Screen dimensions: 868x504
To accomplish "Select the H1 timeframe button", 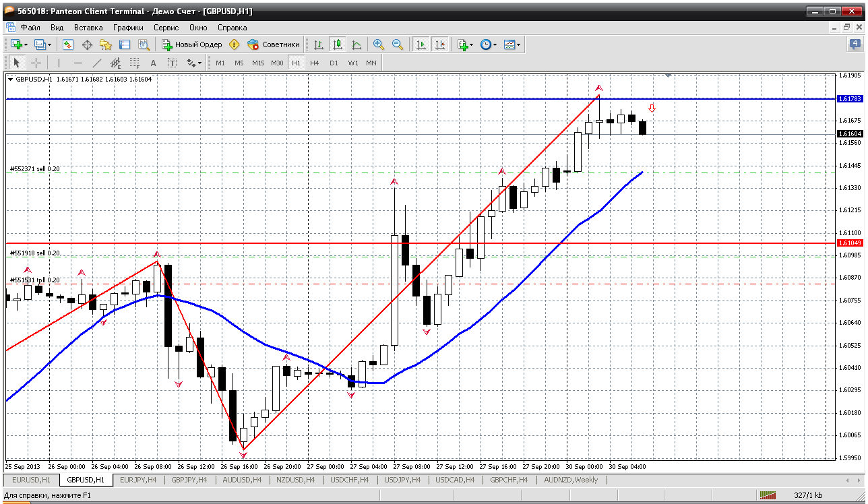I will click(296, 63).
